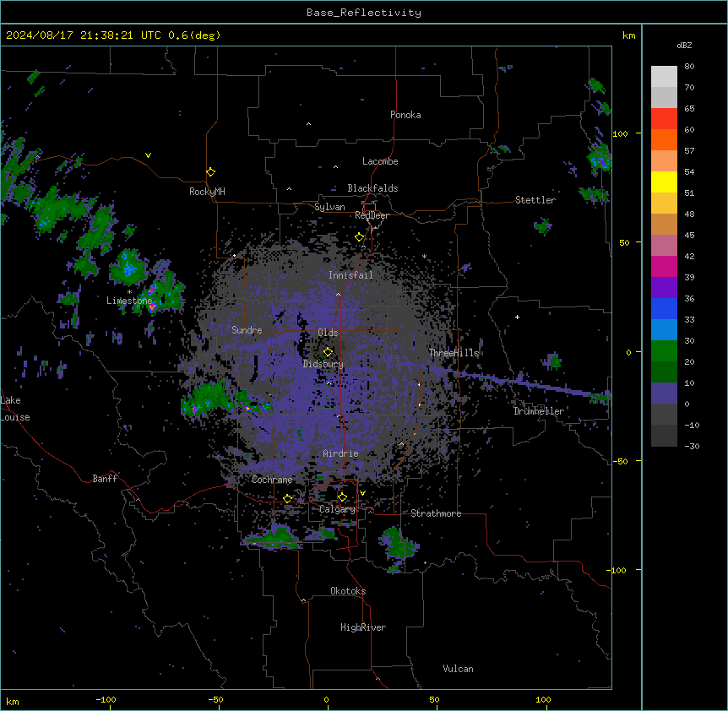This screenshot has height=711, width=728.
Task: Select the slate-blue legend swatch between 10 and 0
Action: click(x=664, y=393)
